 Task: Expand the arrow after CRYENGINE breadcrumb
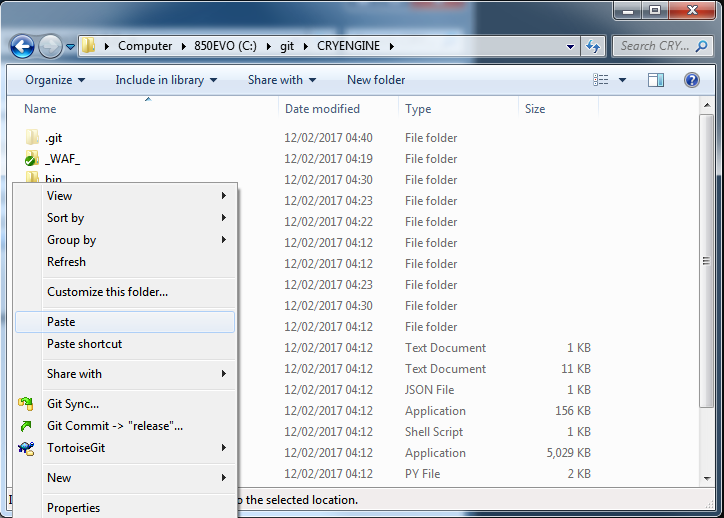pyautogui.click(x=392, y=46)
